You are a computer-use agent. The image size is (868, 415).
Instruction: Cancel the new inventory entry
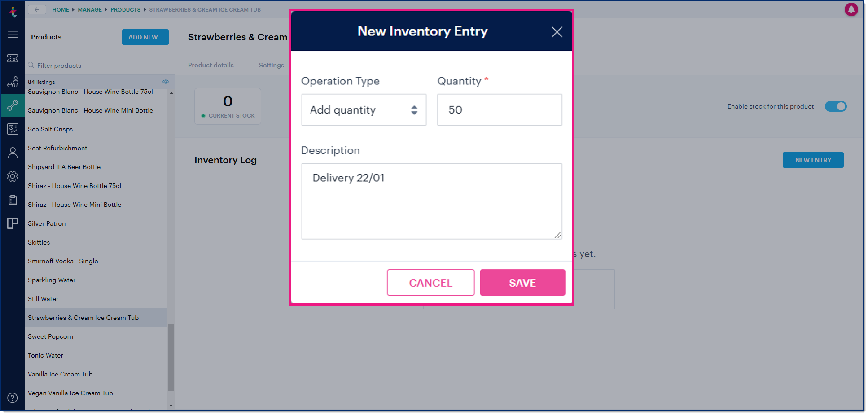point(430,283)
